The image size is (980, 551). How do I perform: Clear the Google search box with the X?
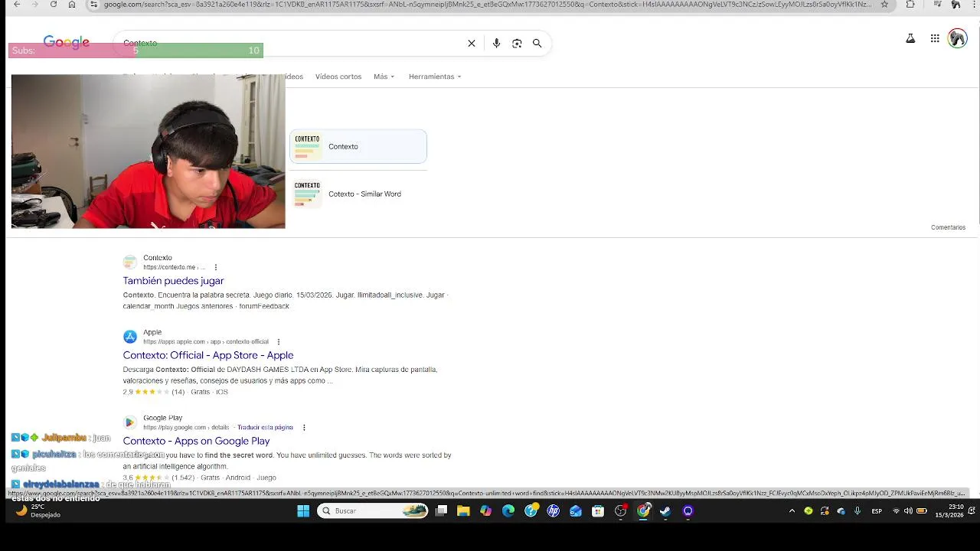click(472, 44)
